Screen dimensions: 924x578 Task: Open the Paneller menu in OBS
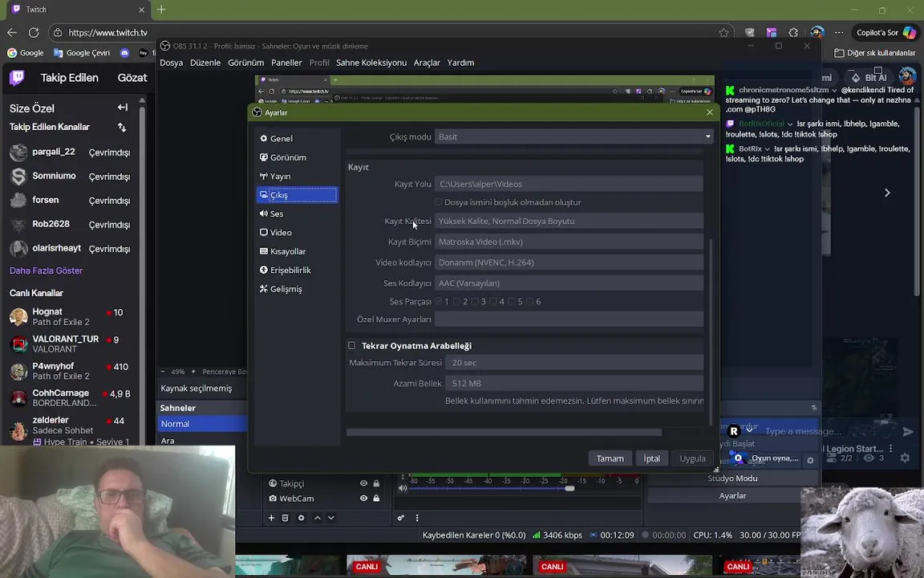[x=286, y=63]
